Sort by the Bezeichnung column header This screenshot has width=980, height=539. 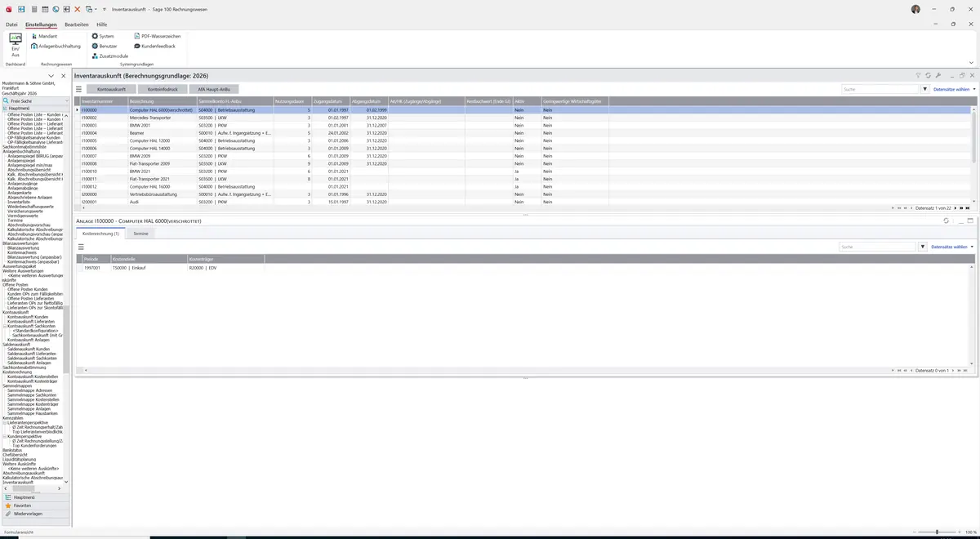(162, 101)
